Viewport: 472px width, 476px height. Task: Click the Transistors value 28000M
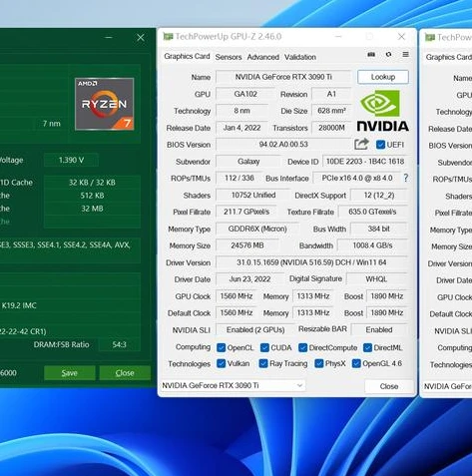(331, 128)
